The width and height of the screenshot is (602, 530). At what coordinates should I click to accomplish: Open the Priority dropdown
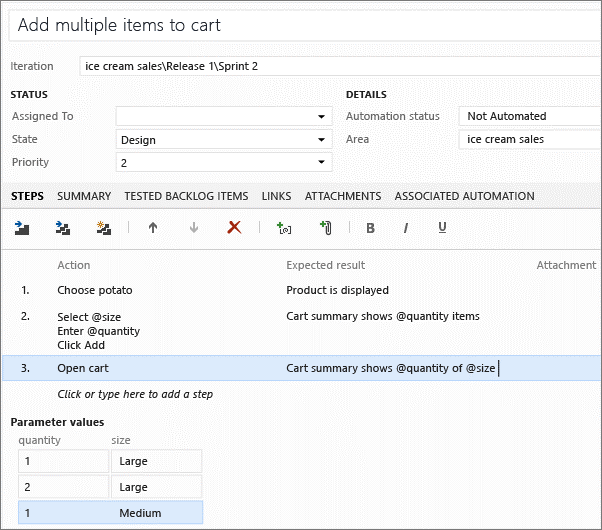click(321, 162)
